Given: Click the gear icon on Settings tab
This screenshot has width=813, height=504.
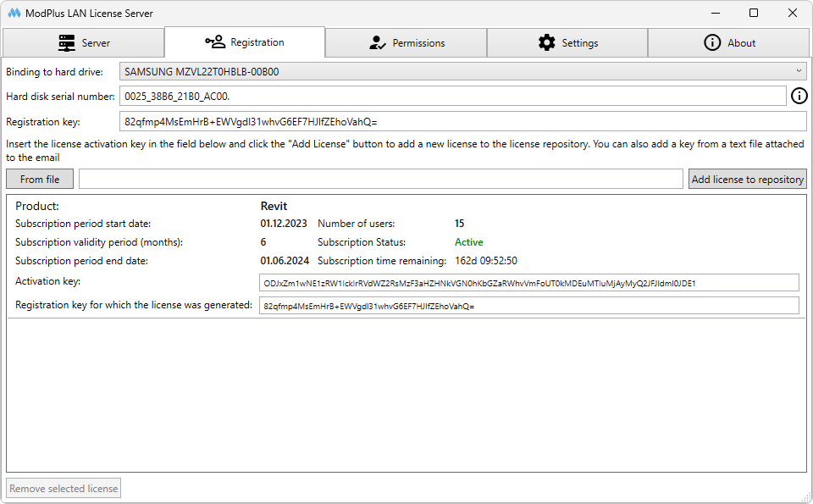Looking at the screenshot, I should (x=547, y=42).
